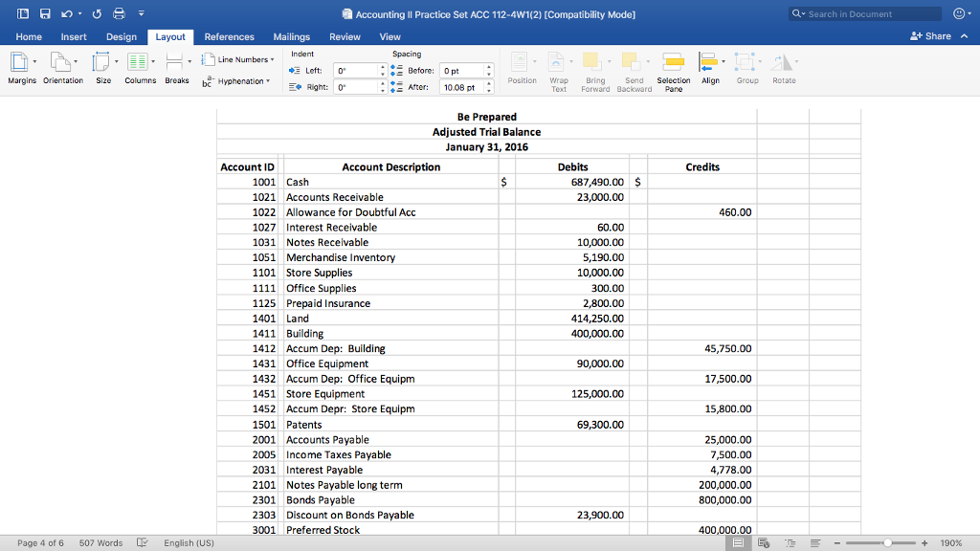Switch to the References ribbon tab
The width and height of the screenshot is (980, 551).
229,35
